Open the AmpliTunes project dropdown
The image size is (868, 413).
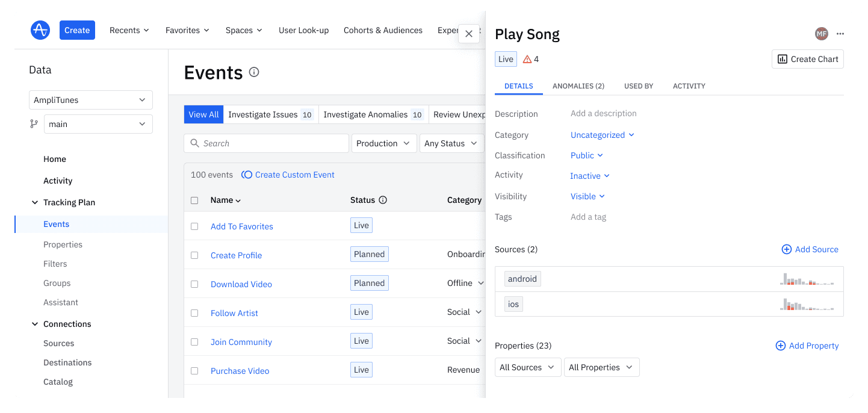90,100
